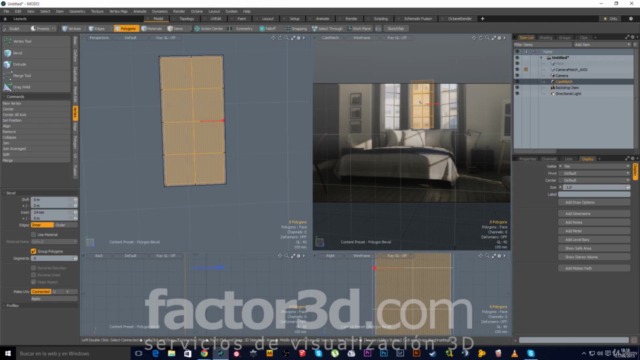The image size is (640, 360).
Task: Open Google Chrome from the taskbar
Action: coord(204,353)
